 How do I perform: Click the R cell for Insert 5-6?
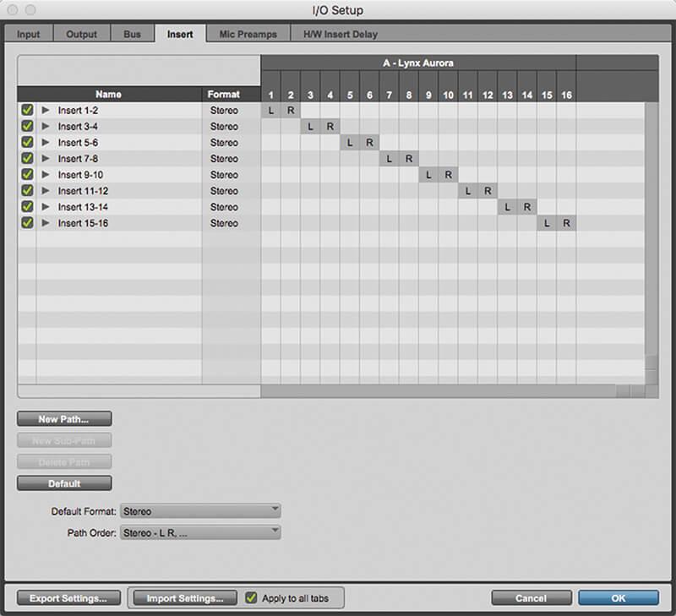click(x=370, y=143)
